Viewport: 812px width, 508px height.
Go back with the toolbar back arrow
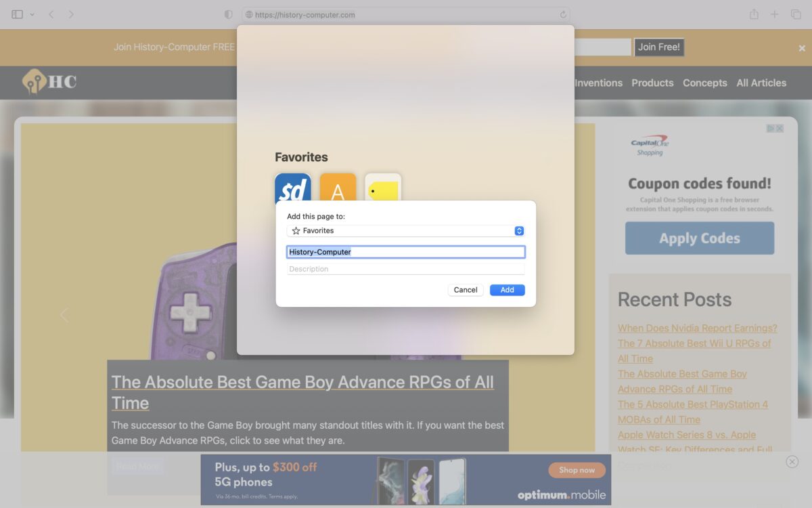pos(51,14)
